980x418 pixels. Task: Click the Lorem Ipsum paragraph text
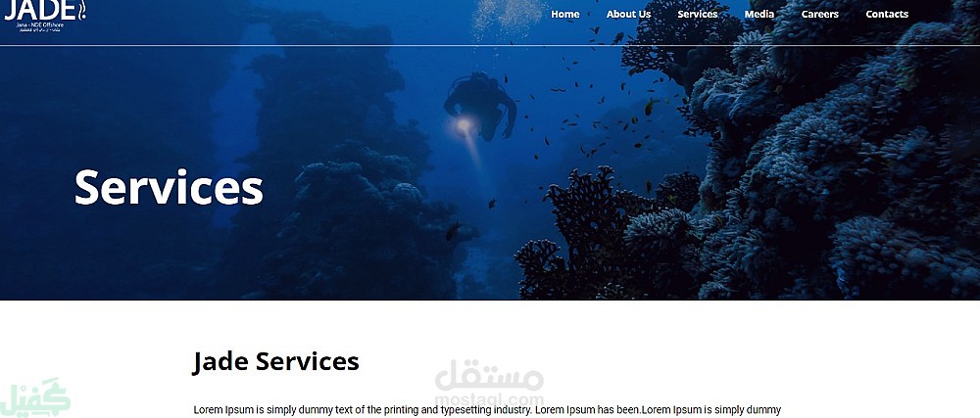coord(487,410)
